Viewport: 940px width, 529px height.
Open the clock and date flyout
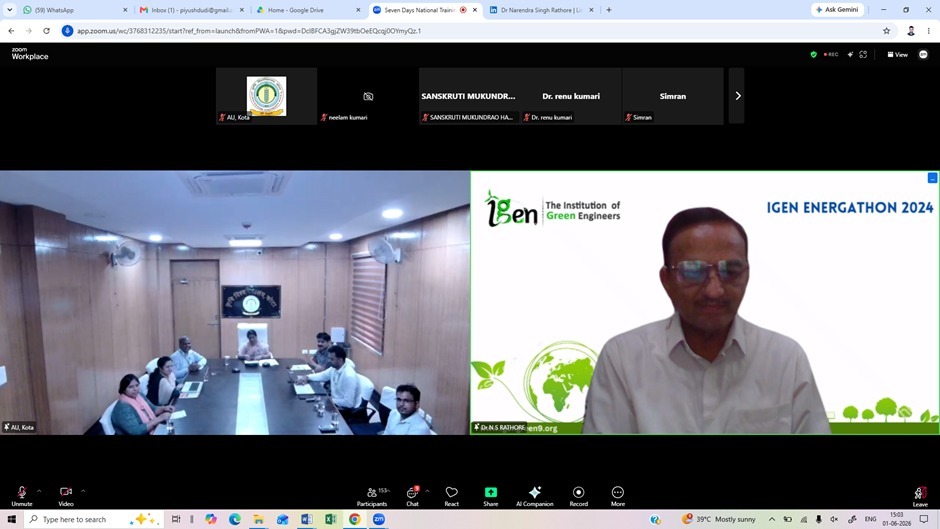(896, 519)
